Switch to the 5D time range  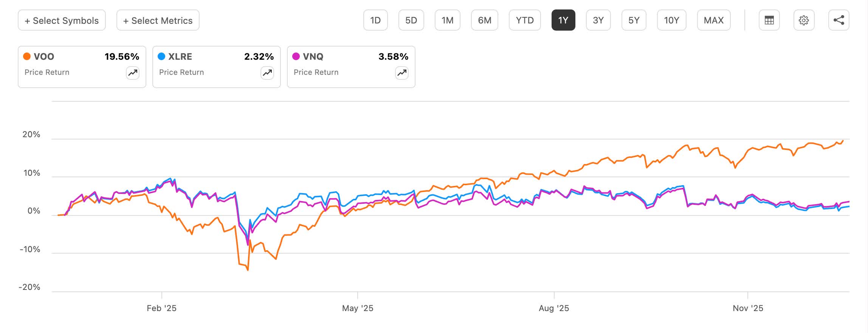(411, 20)
